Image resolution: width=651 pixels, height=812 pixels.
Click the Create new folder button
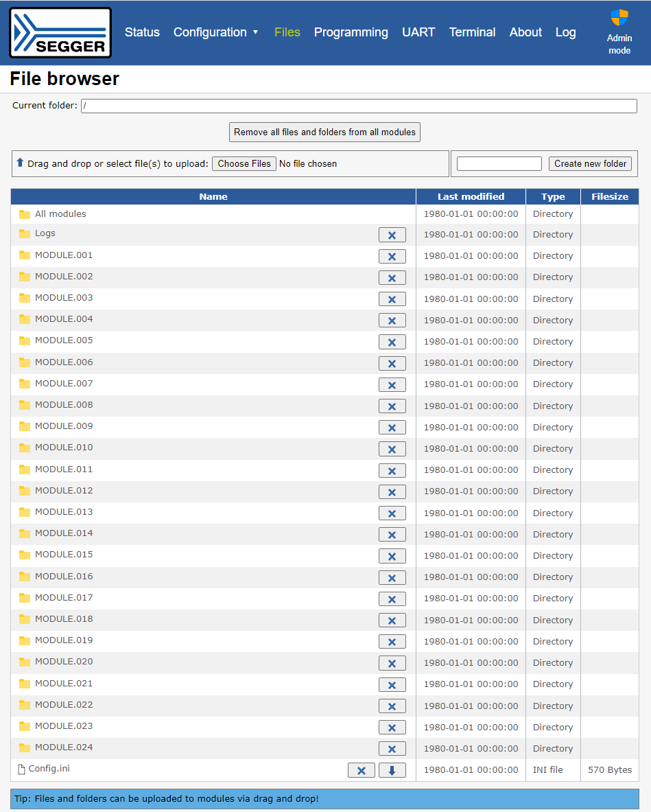(x=590, y=163)
